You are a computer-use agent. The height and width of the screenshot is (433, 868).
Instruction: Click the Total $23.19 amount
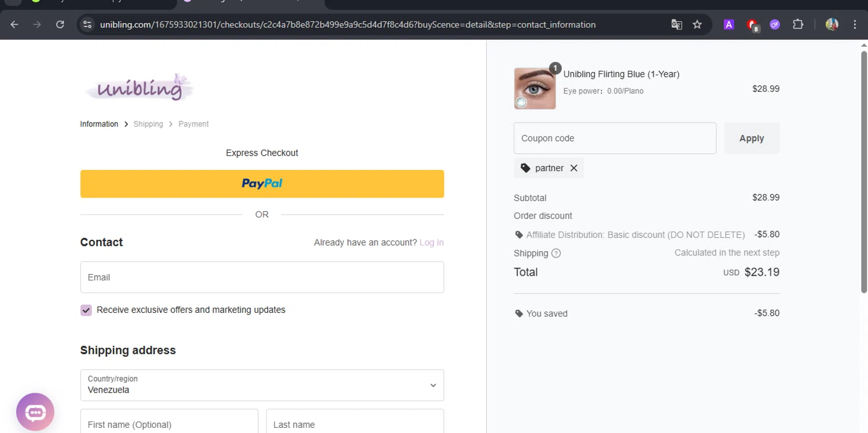[762, 272]
